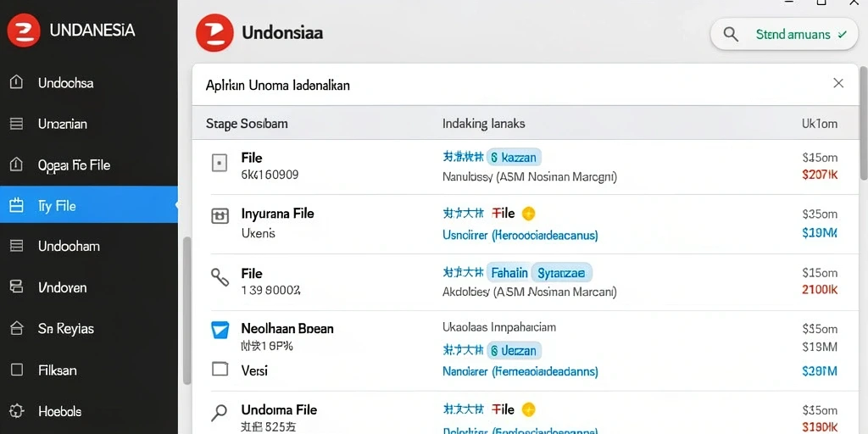The width and height of the screenshot is (868, 434).
Task: Click the yellow dot in the Inyurana File row
Action: [529, 214]
